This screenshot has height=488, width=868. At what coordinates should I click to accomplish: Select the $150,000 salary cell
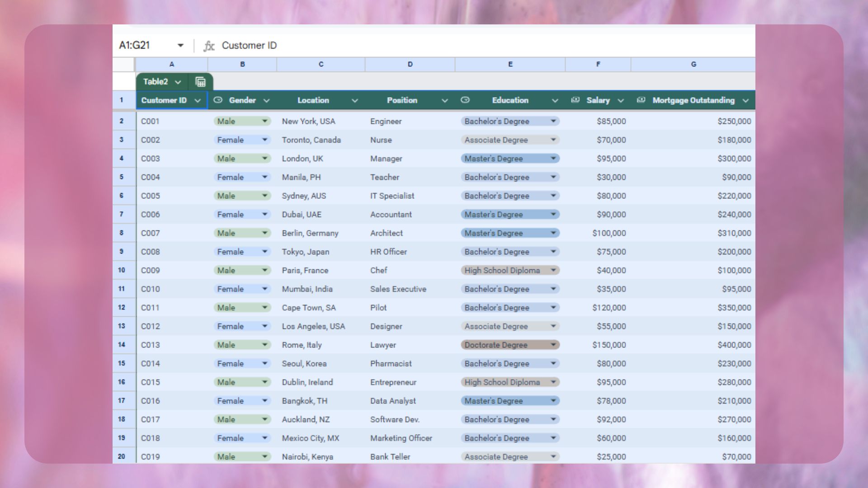coord(609,345)
